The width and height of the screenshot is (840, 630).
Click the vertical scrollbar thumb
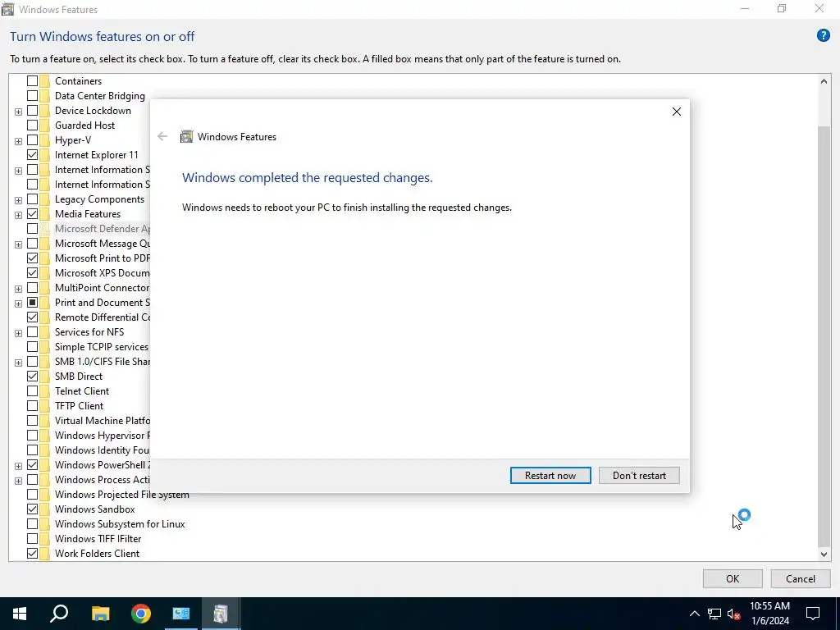point(824,335)
